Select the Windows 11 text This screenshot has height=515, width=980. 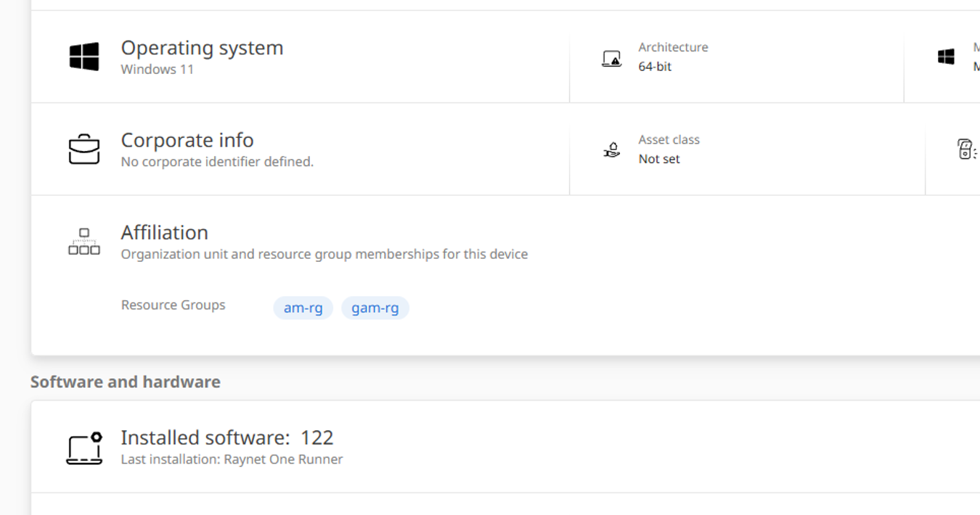pyautogui.click(x=157, y=70)
